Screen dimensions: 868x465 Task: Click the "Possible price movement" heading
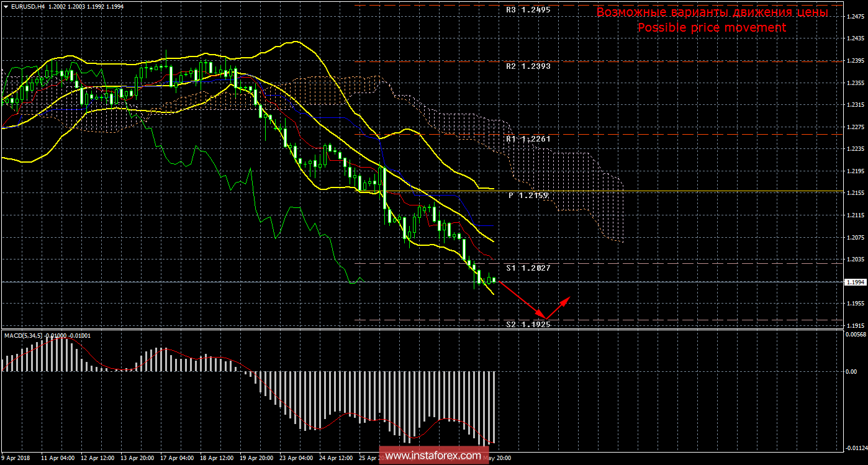pos(712,28)
